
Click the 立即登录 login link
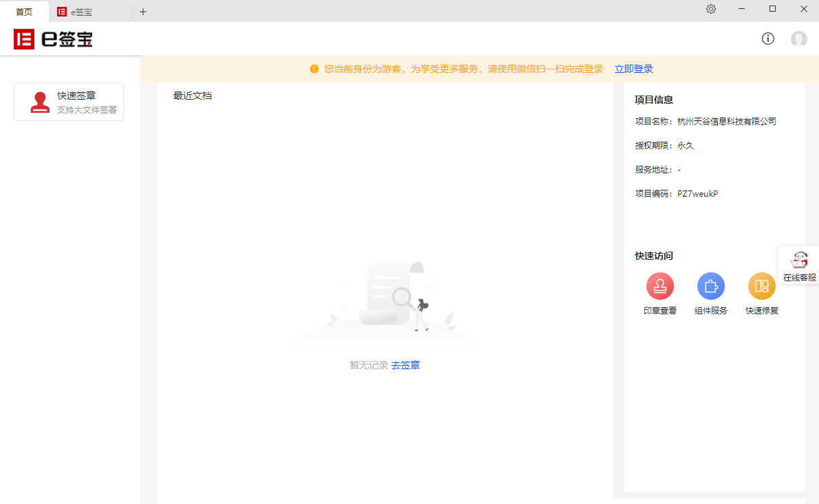click(x=633, y=69)
